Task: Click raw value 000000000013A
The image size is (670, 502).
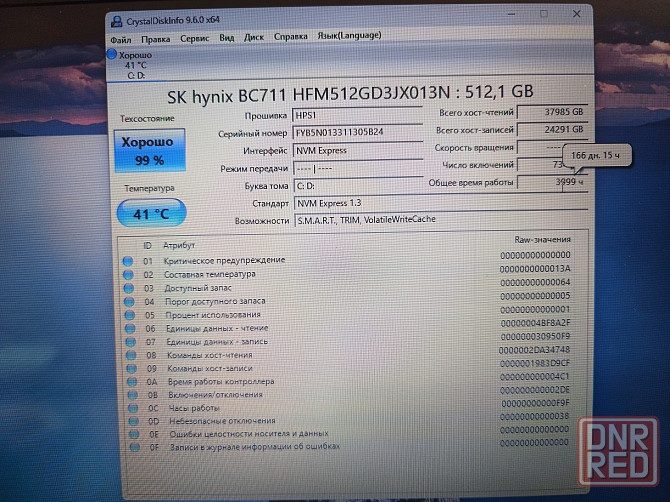Action: [x=535, y=269]
